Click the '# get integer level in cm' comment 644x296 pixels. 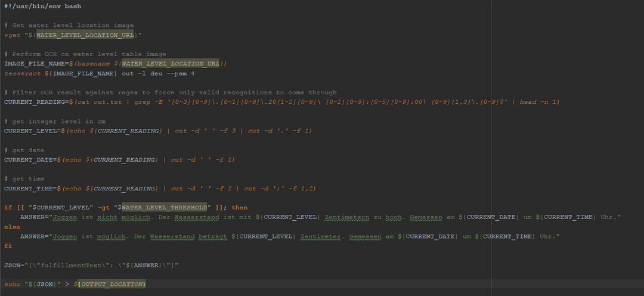pos(55,121)
